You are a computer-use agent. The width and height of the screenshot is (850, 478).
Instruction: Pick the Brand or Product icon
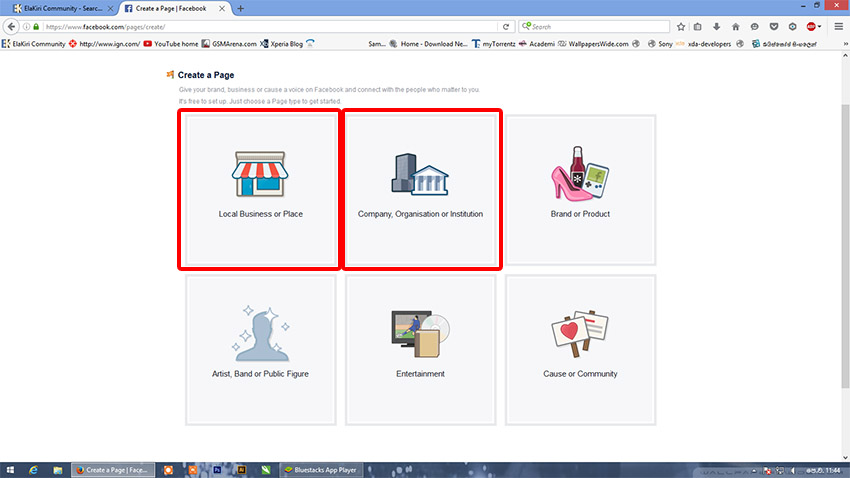pos(580,173)
